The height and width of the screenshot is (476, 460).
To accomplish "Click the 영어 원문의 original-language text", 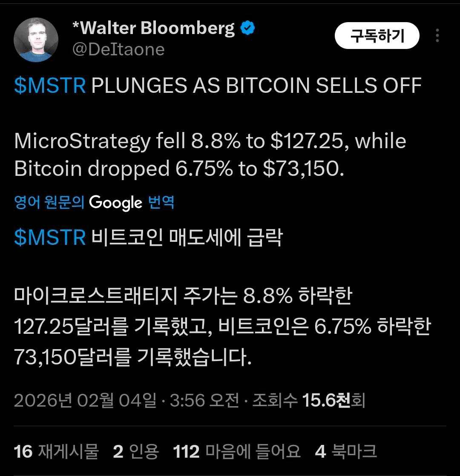I will [x=49, y=203].
